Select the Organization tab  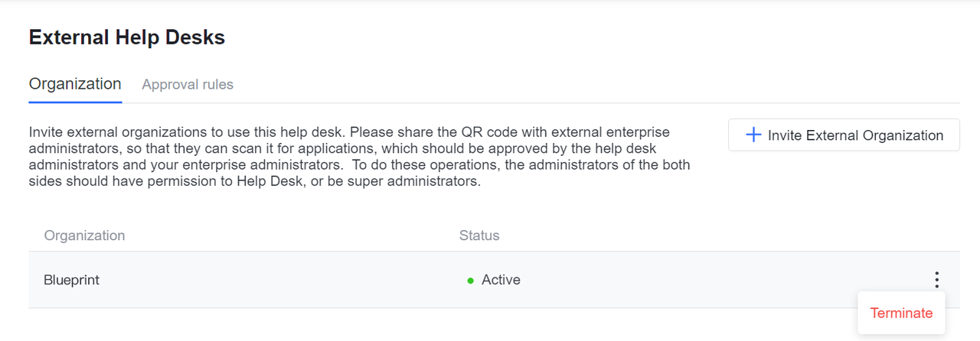coord(75,84)
